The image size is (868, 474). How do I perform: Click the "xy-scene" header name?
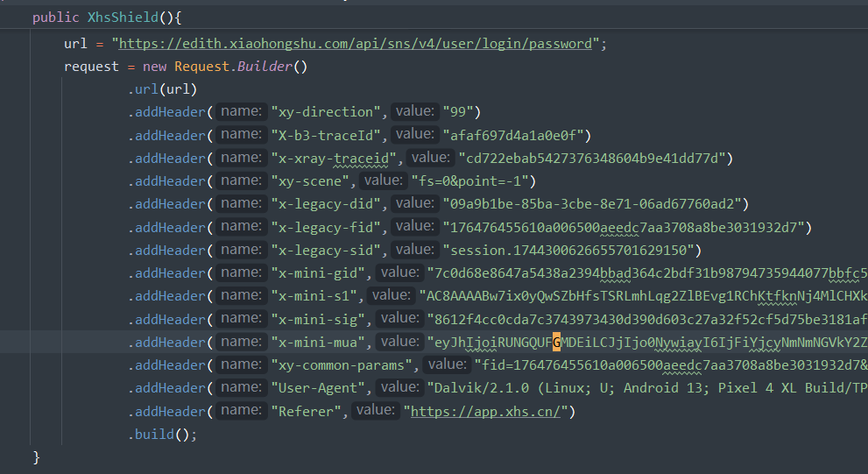pyautogui.click(x=310, y=181)
